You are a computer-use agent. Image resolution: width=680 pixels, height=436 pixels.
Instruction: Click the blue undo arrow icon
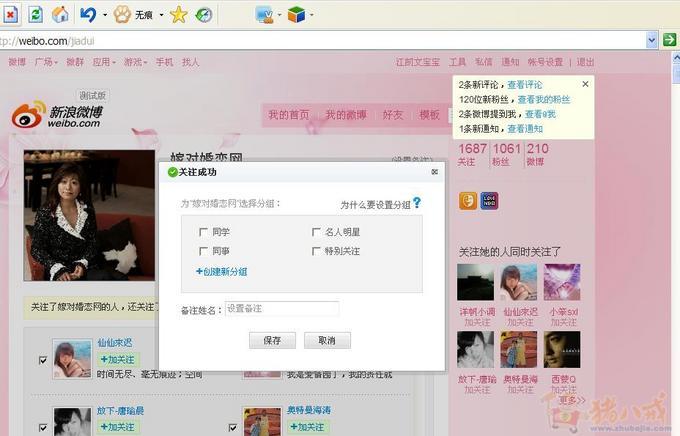click(87, 14)
